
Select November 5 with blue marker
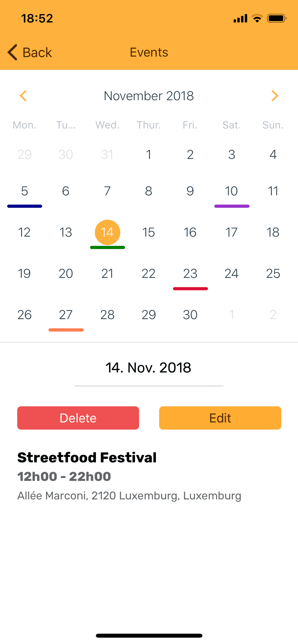[x=24, y=191]
